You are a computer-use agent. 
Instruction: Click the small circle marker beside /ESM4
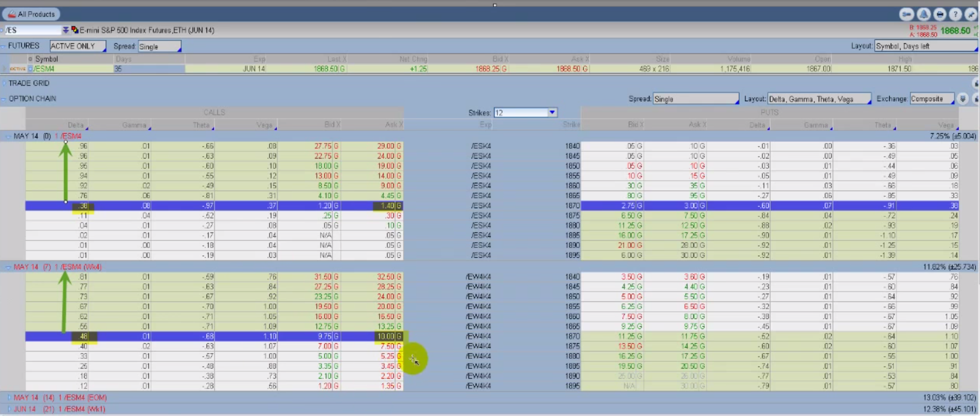pos(30,69)
